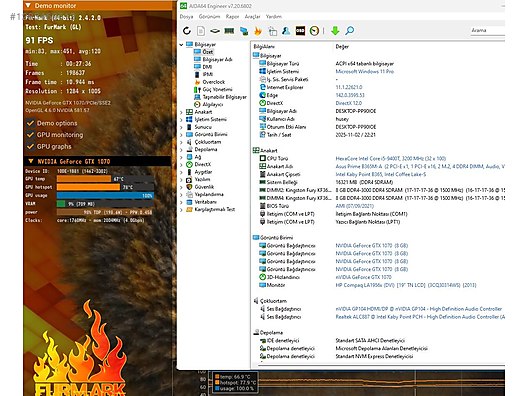Click the nVIDIA GP104 HDMI/DP audio link
Viewport: 528px width, 396px height.
pyautogui.click(x=419, y=309)
